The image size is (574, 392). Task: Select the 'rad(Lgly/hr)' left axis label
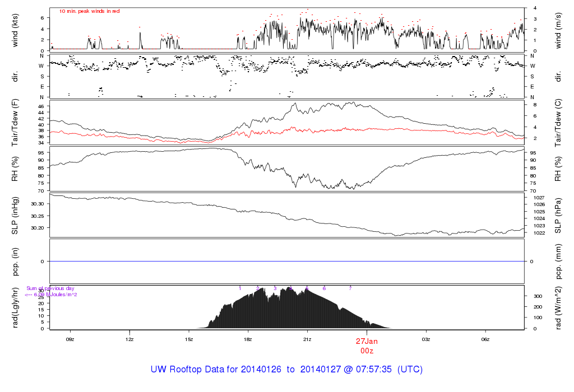click(15, 308)
